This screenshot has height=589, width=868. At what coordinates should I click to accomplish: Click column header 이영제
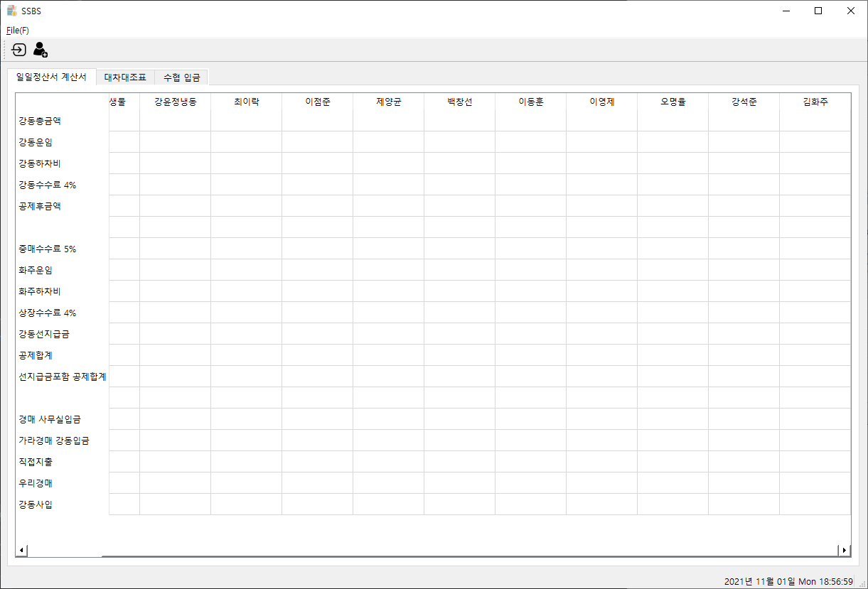[x=601, y=102]
